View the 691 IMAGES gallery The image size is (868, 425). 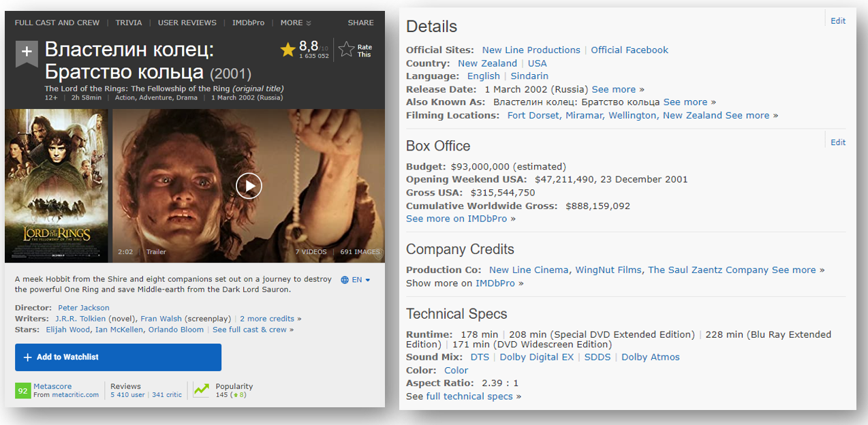coord(360,252)
